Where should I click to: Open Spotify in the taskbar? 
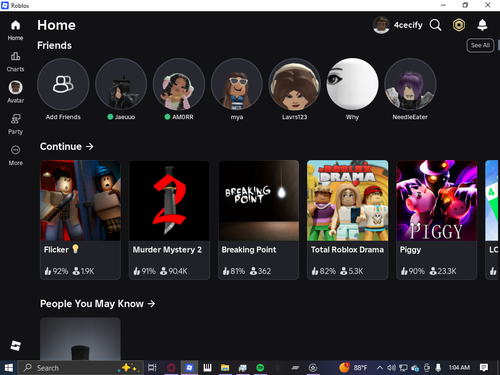pyautogui.click(x=260, y=368)
